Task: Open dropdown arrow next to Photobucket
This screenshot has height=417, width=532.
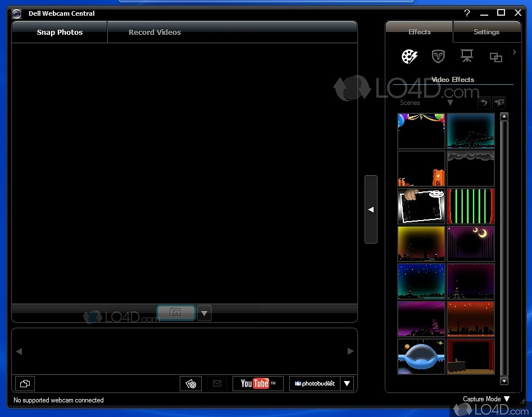Action: (347, 383)
